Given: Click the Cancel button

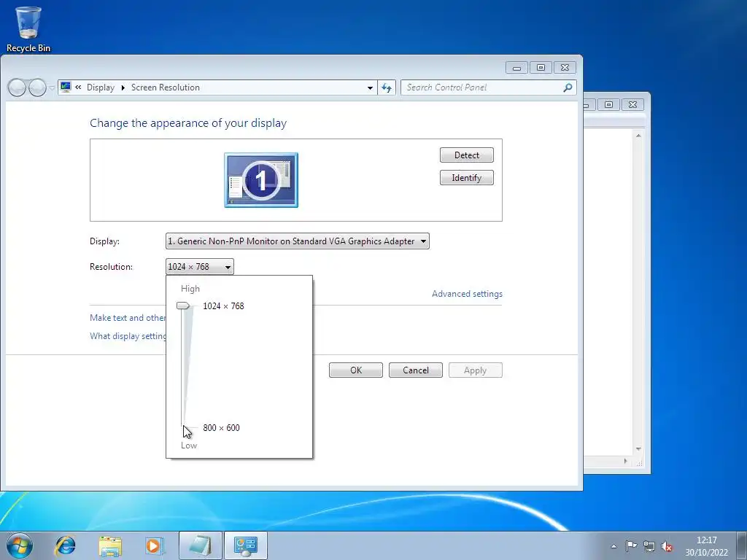Looking at the screenshot, I should point(415,370).
